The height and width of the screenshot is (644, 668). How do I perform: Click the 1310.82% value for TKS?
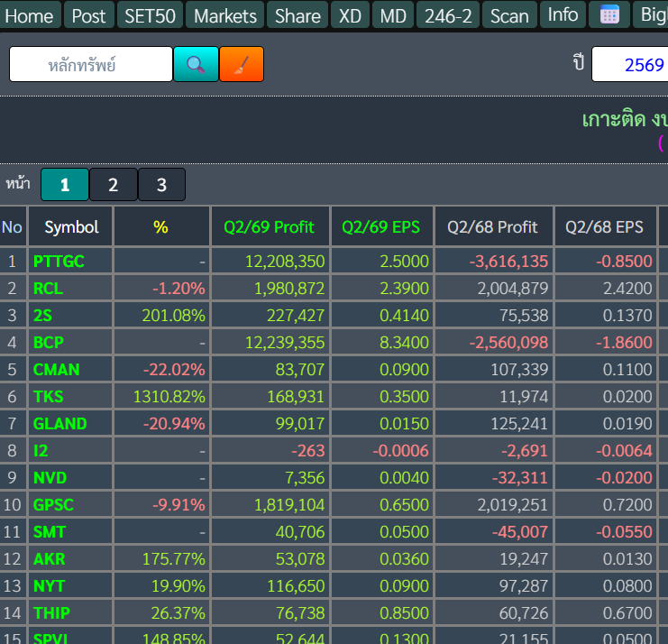(x=169, y=397)
